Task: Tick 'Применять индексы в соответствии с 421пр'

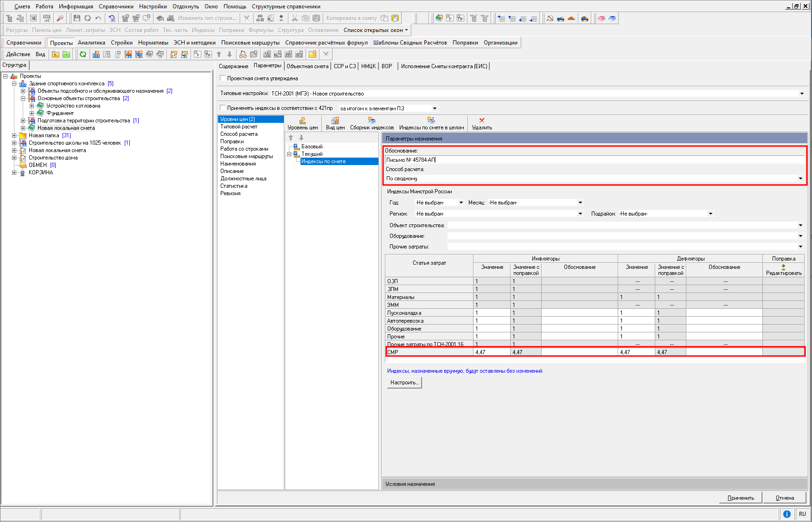Action: [x=223, y=108]
